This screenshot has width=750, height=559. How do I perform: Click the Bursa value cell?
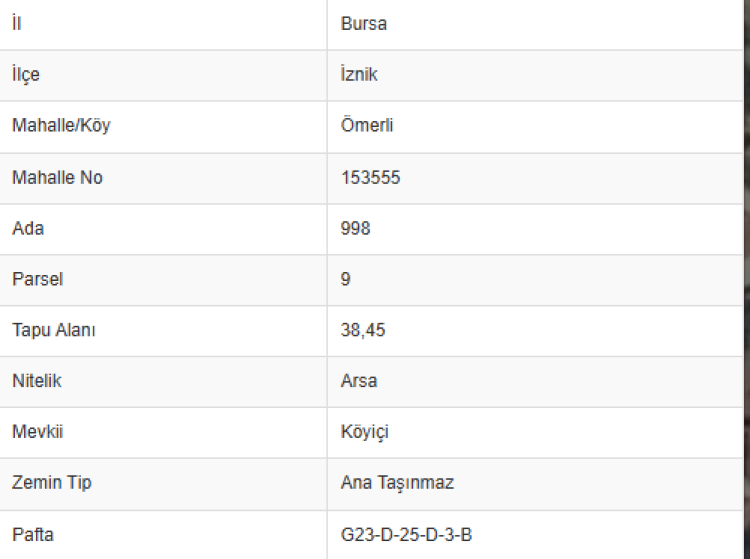click(x=364, y=24)
